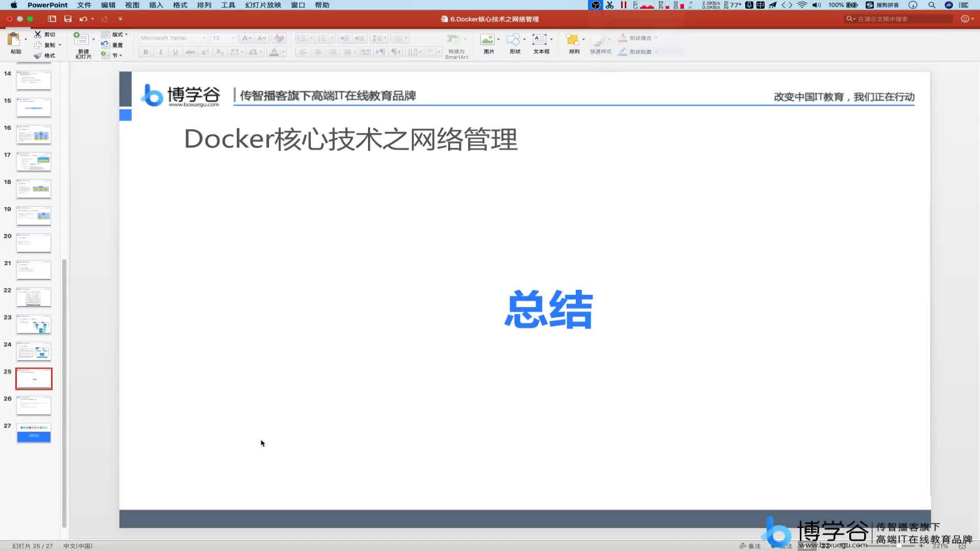Select the Format Painter (格式) brush
Viewport: 980px width, 551px height.
pos(38,56)
